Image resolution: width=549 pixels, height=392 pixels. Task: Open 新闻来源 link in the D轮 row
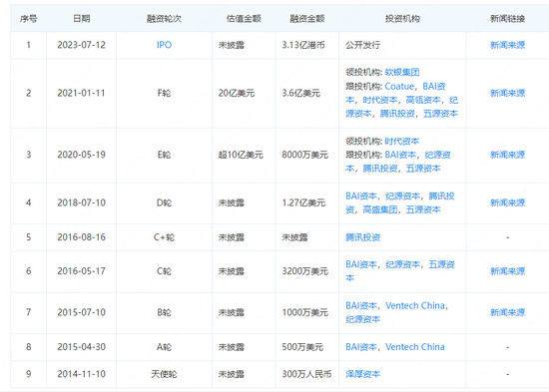click(507, 202)
